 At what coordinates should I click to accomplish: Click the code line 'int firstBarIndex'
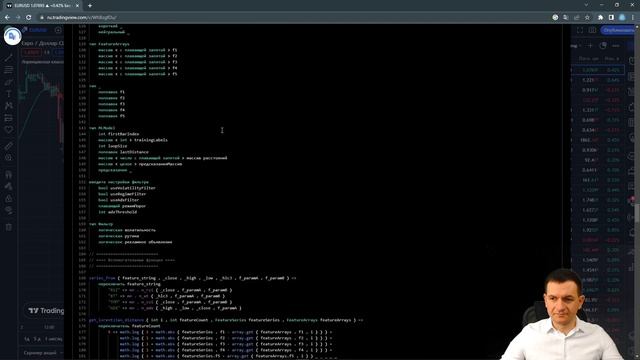[x=118, y=134]
